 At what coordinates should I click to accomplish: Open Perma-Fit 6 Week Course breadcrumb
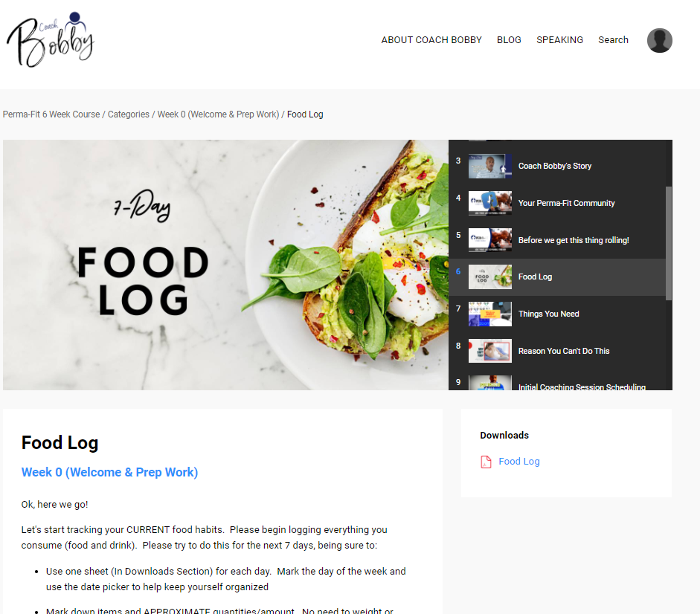[x=51, y=114]
